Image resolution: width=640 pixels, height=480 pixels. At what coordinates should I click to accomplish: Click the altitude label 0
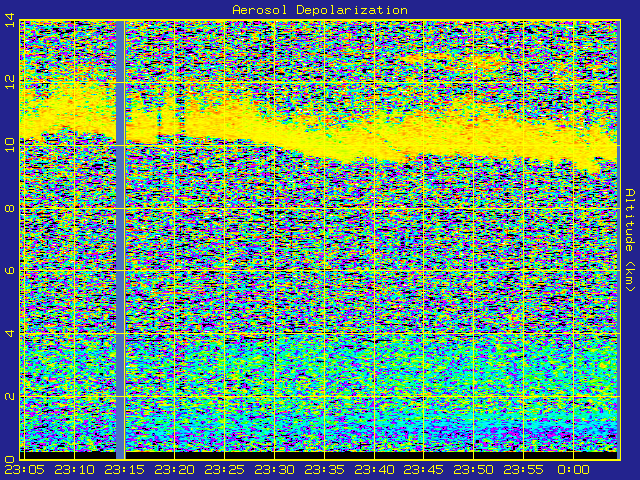(x=10, y=459)
